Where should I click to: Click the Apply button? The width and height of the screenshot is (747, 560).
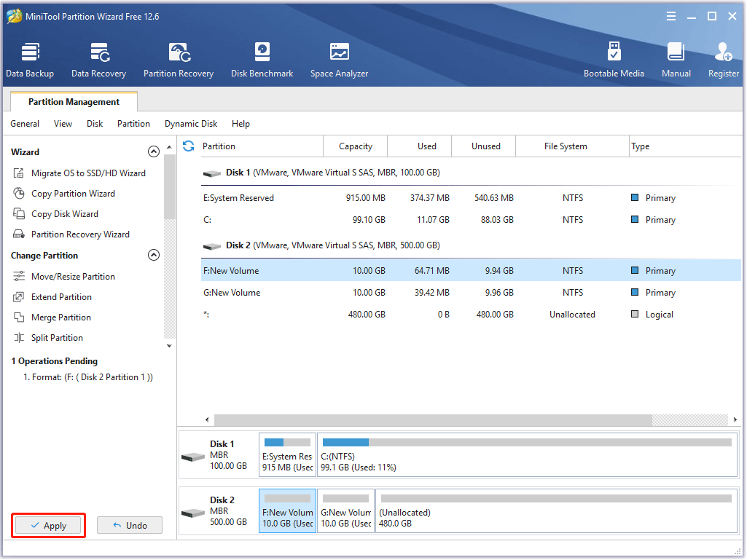50,526
